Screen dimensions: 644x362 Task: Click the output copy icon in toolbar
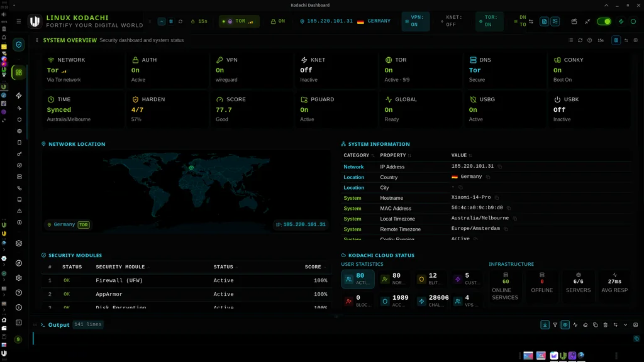(x=595, y=325)
